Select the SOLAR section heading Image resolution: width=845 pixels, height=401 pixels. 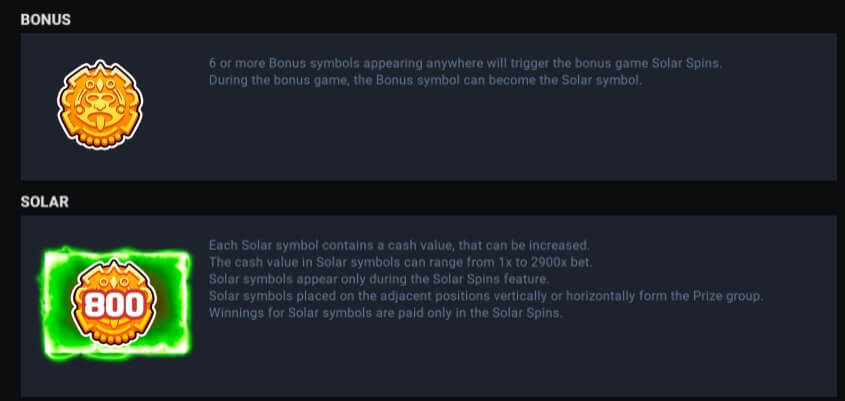(45, 202)
